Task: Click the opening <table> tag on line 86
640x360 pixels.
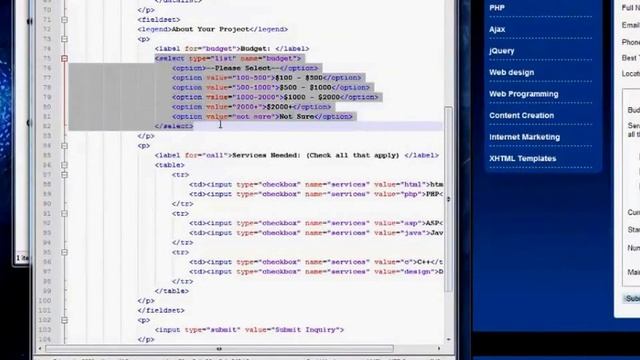Action: point(170,165)
